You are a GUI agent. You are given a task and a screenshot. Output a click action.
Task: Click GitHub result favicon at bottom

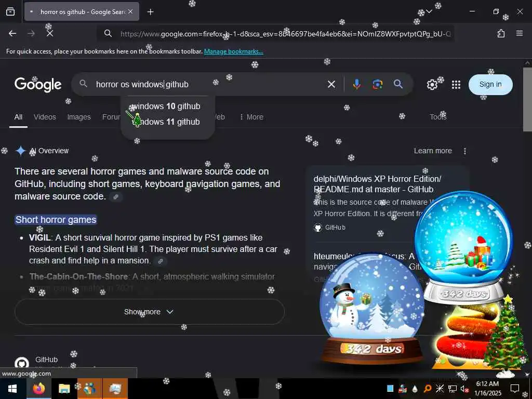point(22,363)
